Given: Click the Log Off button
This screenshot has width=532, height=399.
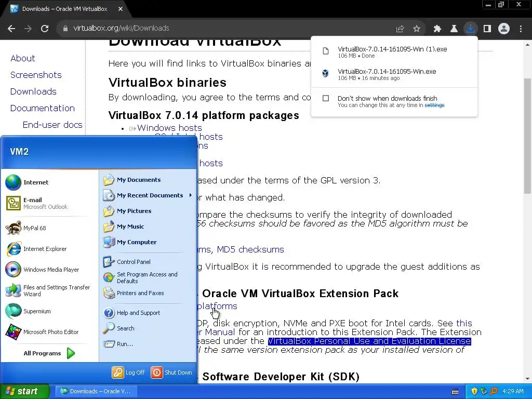Looking at the screenshot, I should tap(128, 373).
